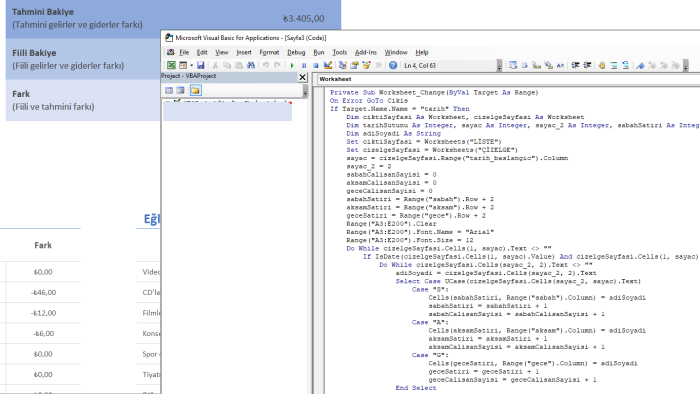Open the Window menu
Screen dimensions: 700x394
pos(396,52)
